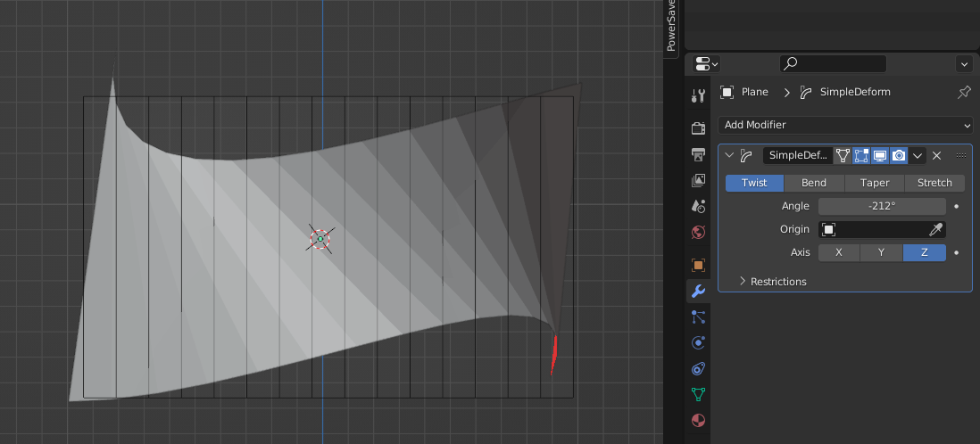Open the Tool properties tab

[x=699, y=95]
